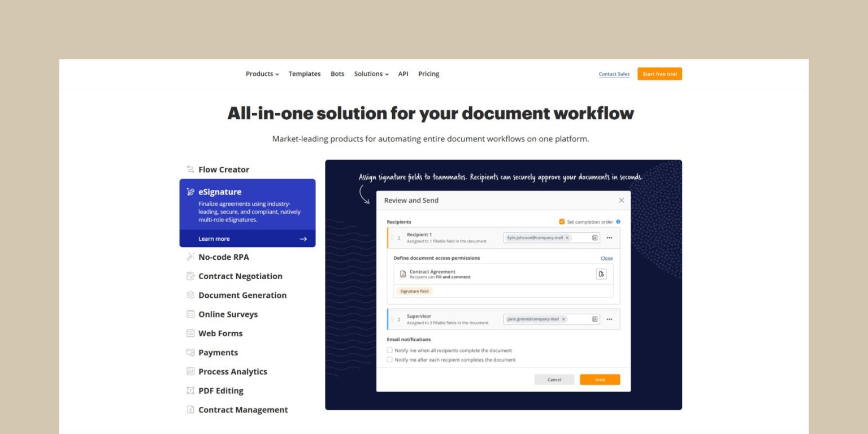Click the Document Generation layers icon

(190, 295)
